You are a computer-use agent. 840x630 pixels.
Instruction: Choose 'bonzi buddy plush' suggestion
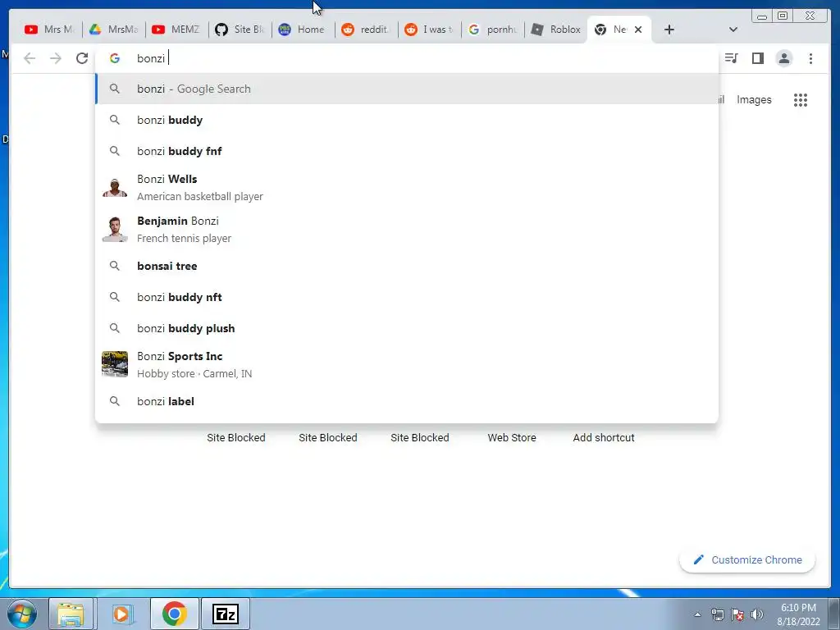407,328
